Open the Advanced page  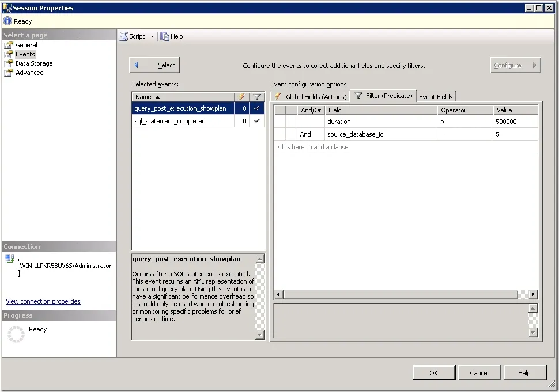(29, 73)
